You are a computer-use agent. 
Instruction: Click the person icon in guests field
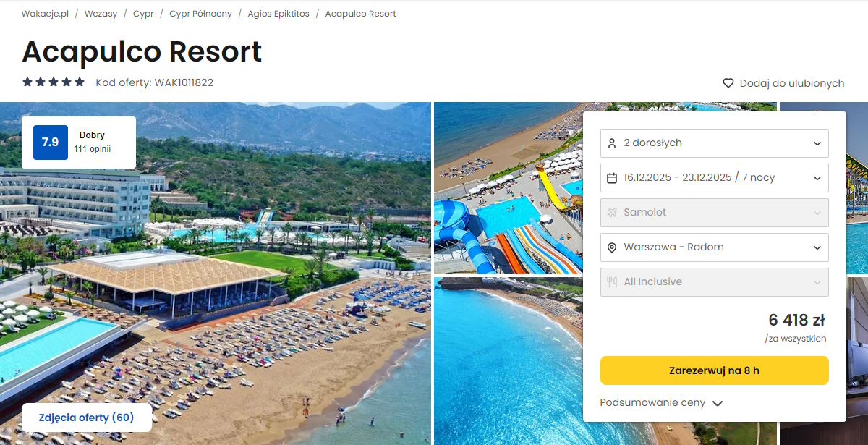pos(612,143)
